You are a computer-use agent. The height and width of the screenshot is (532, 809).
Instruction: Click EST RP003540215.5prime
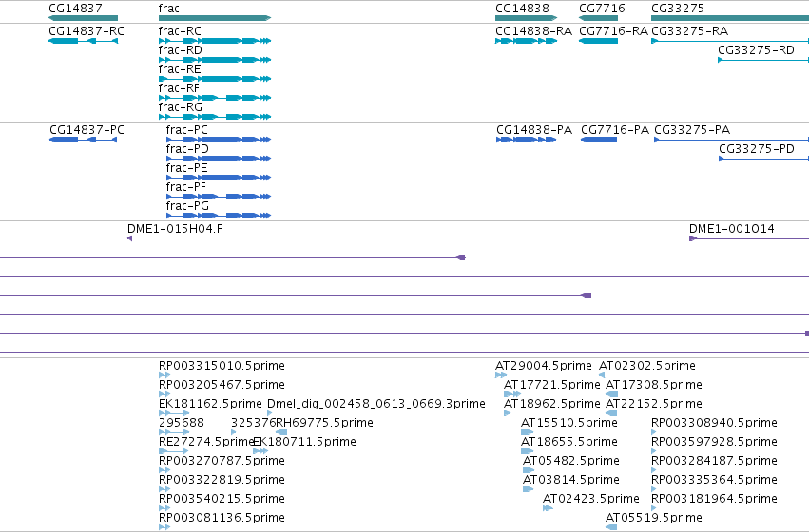[164, 509]
